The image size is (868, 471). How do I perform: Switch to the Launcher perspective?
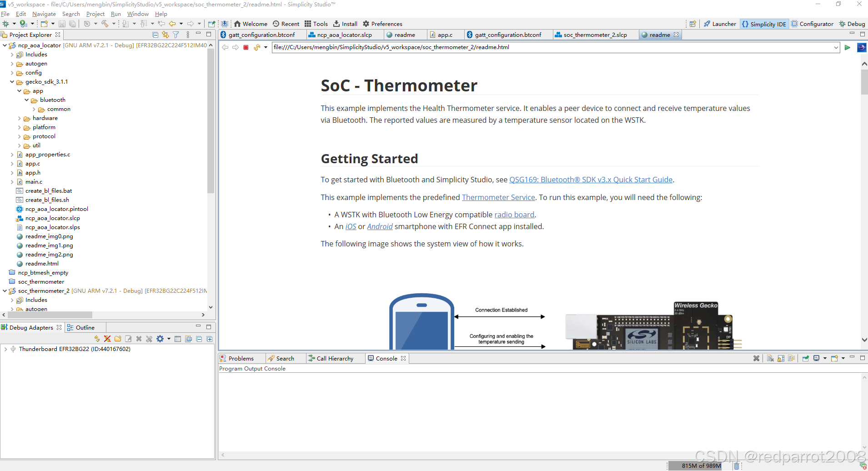(x=720, y=24)
